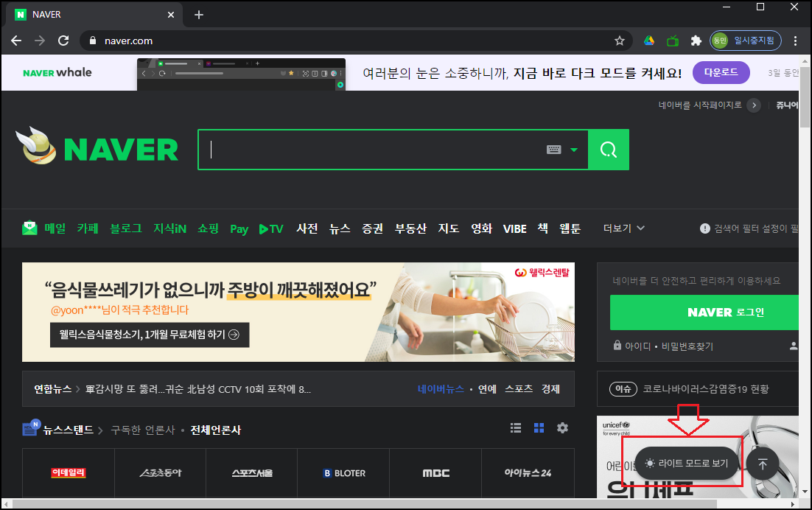Switch newsstand to list view
This screenshot has width=812, height=510.
(516, 427)
